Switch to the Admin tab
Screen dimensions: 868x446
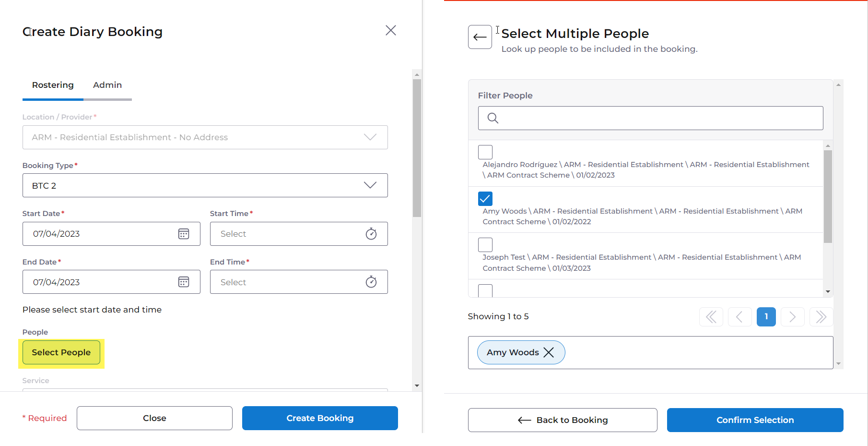click(107, 85)
